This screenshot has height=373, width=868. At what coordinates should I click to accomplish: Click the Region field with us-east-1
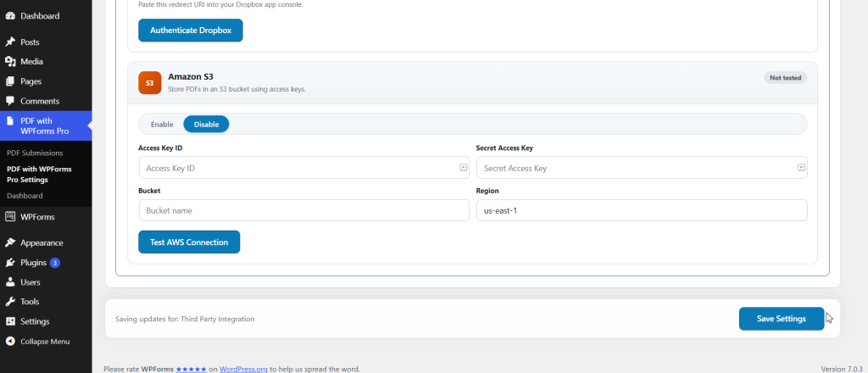click(x=642, y=210)
